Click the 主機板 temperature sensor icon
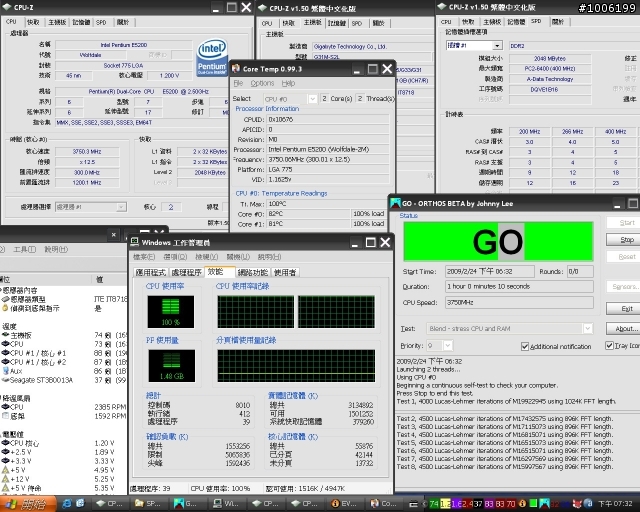Viewport: 640px width, 512px height. pyautogui.click(x=5, y=335)
